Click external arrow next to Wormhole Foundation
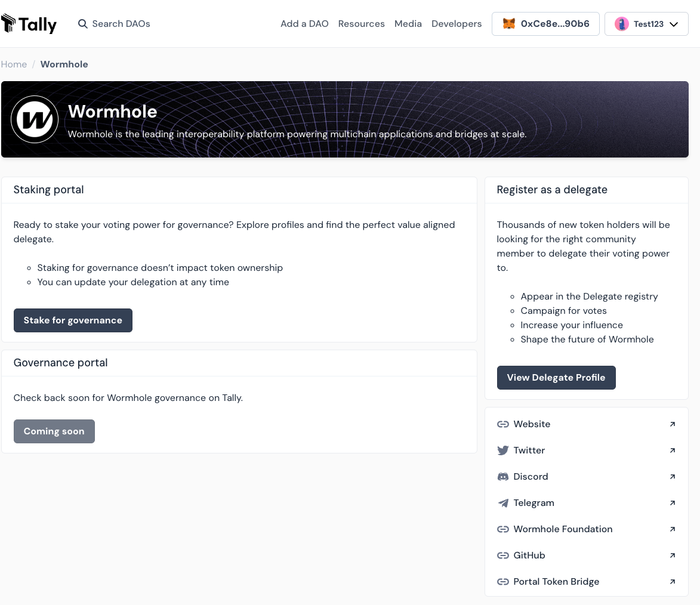This screenshot has width=700, height=605. 673,529
